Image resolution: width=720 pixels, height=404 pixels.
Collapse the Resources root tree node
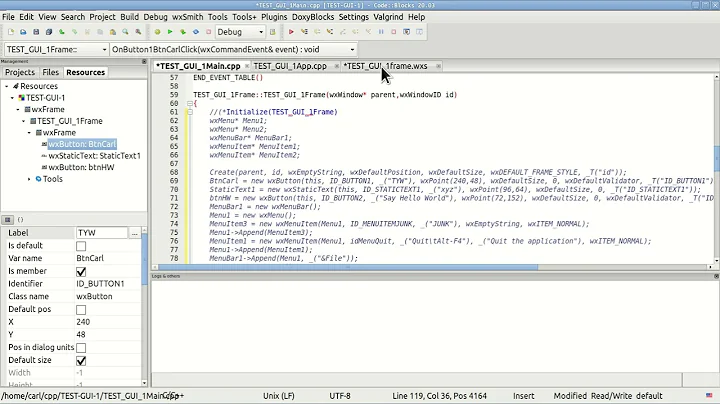(x=7, y=86)
